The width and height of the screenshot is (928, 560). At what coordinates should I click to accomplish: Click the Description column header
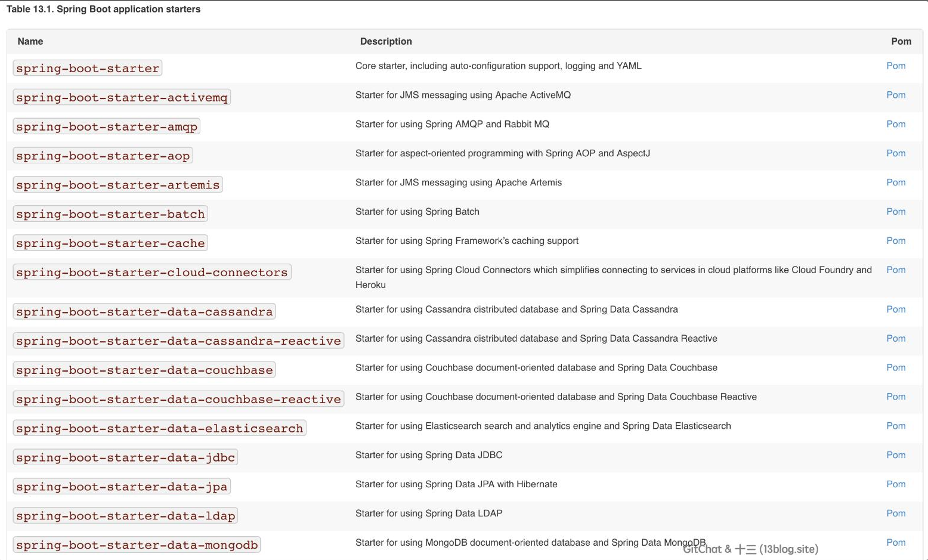[x=386, y=42]
